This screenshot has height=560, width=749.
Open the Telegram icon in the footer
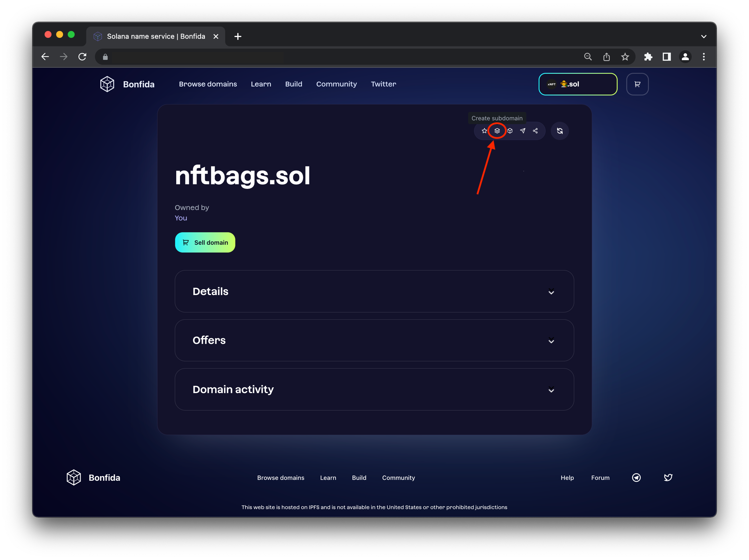tap(636, 477)
